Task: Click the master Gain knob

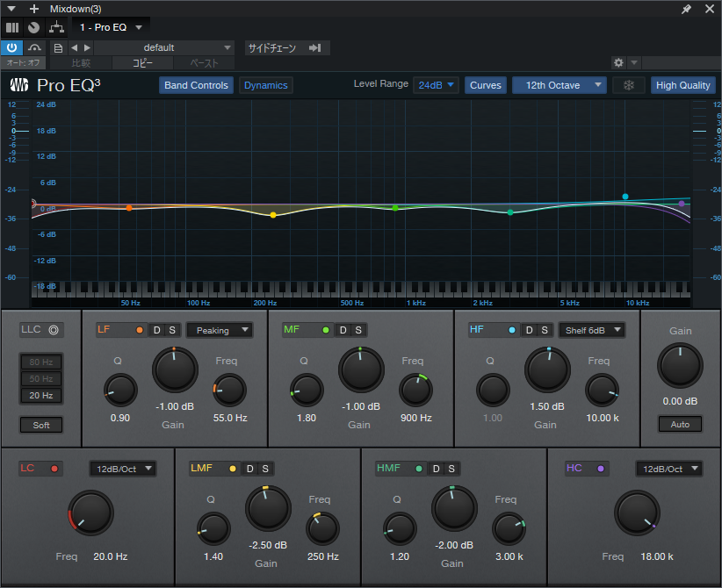Action: coord(680,366)
